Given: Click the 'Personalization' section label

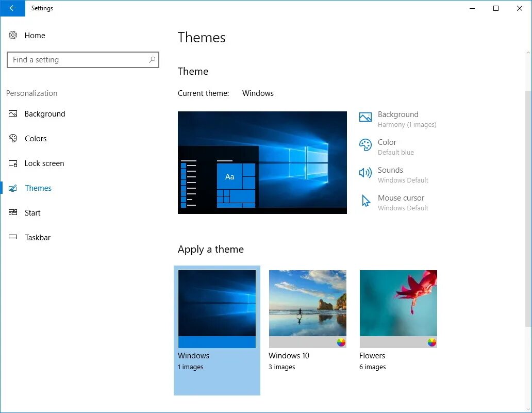Looking at the screenshot, I should (32, 93).
